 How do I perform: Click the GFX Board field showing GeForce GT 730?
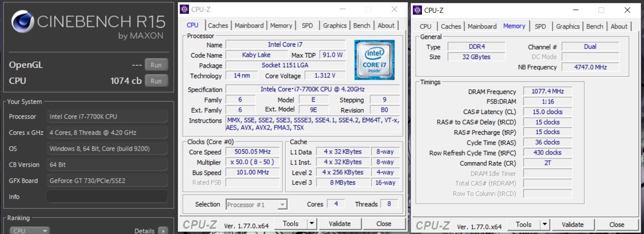107,180
